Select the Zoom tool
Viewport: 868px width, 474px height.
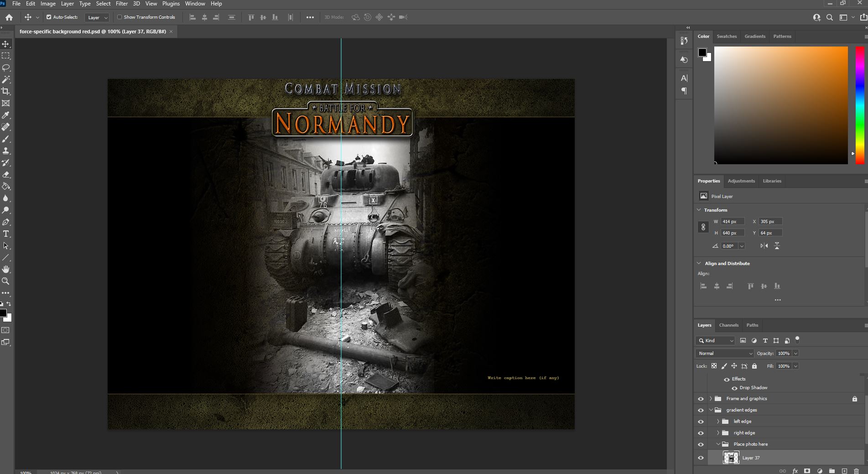[6, 281]
